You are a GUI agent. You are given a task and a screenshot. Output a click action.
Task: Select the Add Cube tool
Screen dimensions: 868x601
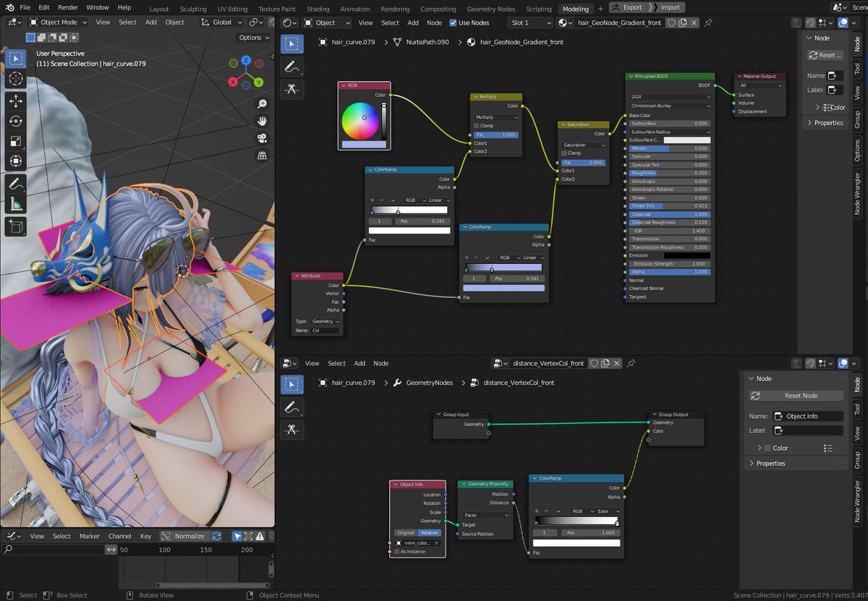(x=15, y=228)
